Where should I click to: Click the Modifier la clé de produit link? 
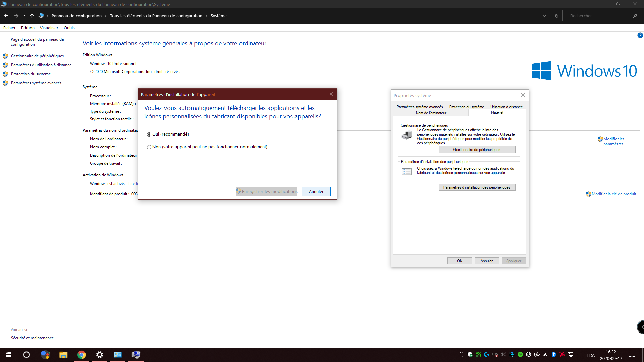(x=614, y=194)
